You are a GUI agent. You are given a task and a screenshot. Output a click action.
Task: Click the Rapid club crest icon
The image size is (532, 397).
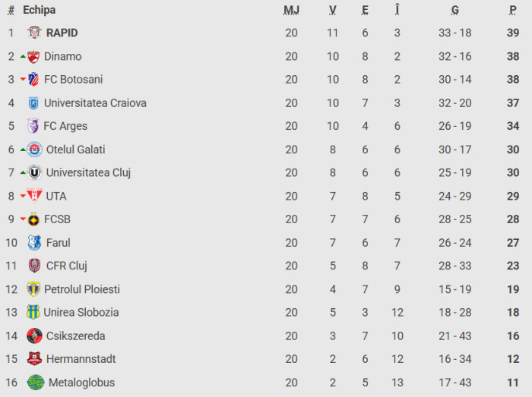click(34, 33)
